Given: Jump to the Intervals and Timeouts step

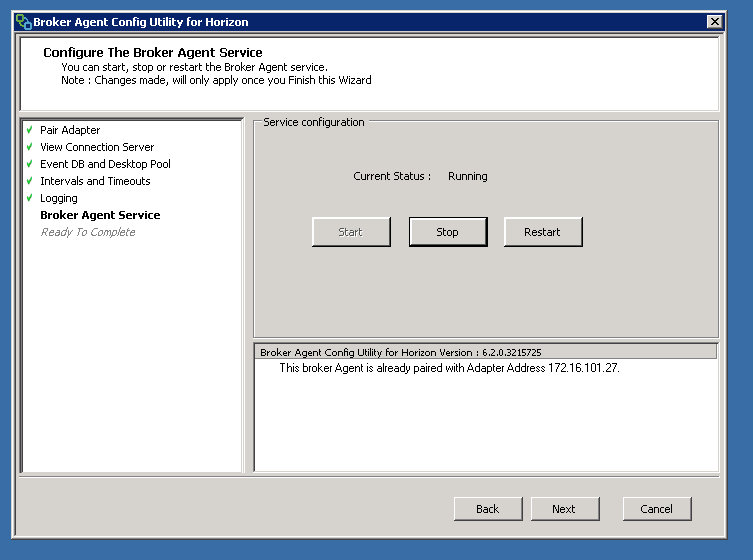Looking at the screenshot, I should coord(95,181).
